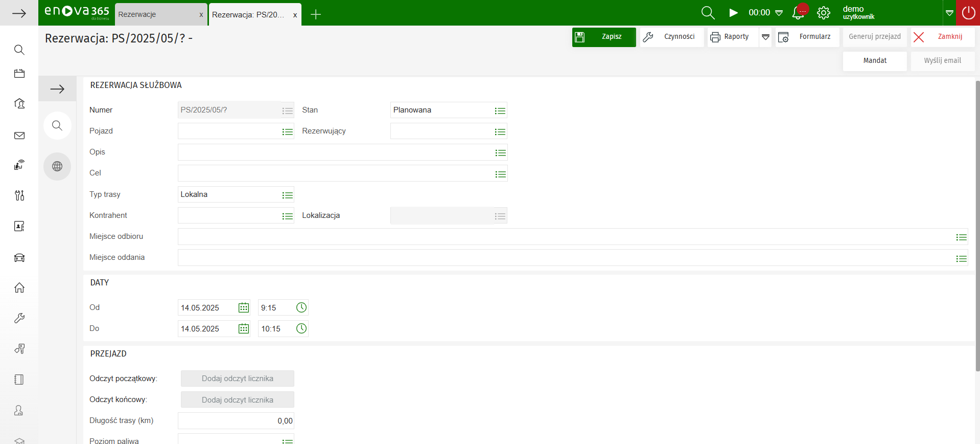This screenshot has width=980, height=444.
Task: Click the red power button icon
Action: 968,13
